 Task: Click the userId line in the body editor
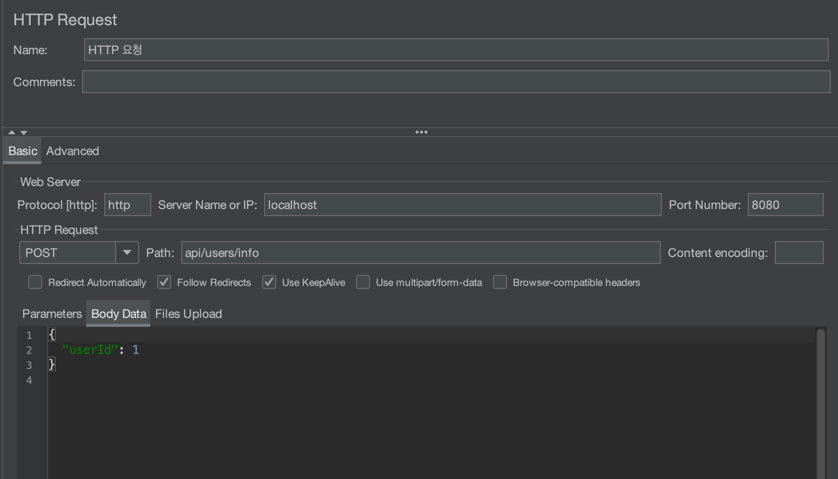[x=100, y=350]
